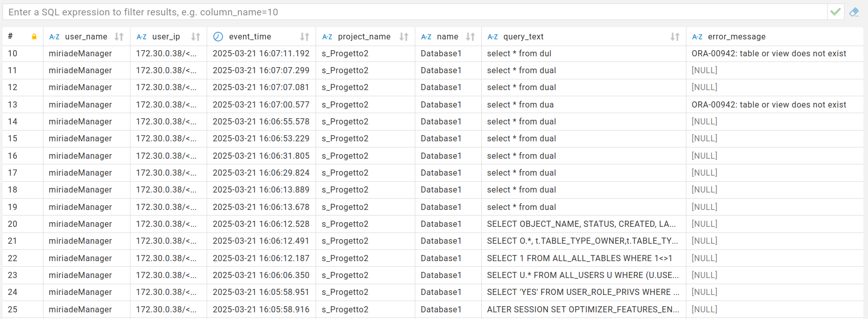This screenshot has height=319, width=868.
Task: Select the 'select * from dul' query cell
Action: click(519, 54)
